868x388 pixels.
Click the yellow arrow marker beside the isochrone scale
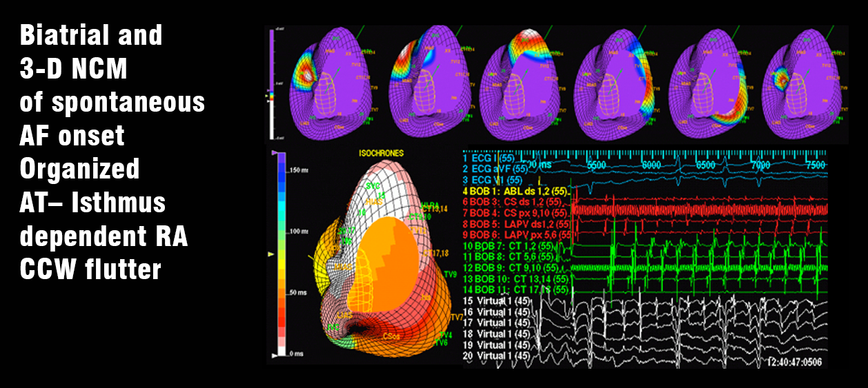point(270,255)
